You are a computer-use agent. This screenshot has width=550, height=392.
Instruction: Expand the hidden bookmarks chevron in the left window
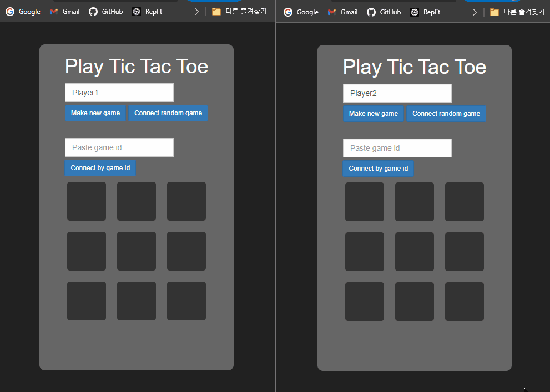click(x=197, y=11)
